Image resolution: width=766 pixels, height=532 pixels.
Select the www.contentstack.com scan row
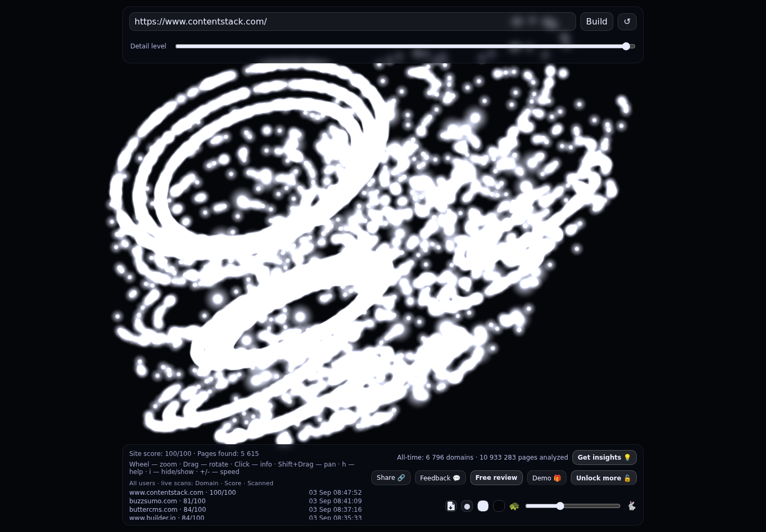pyautogui.click(x=245, y=493)
